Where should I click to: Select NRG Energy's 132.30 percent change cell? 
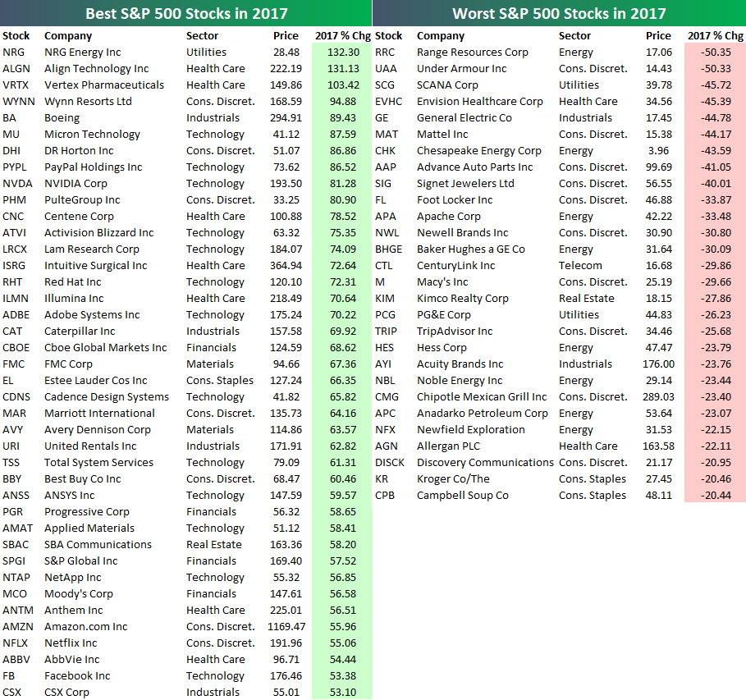[x=342, y=53]
